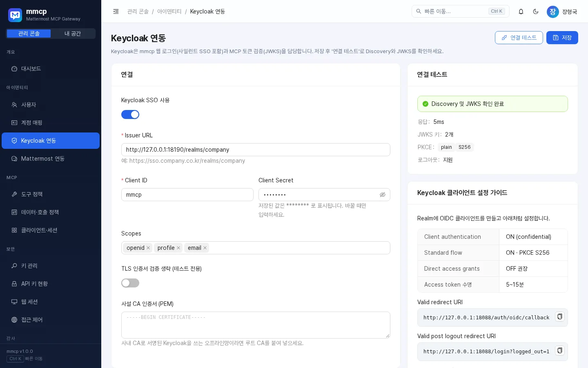Click the 저장 button

coord(562,38)
